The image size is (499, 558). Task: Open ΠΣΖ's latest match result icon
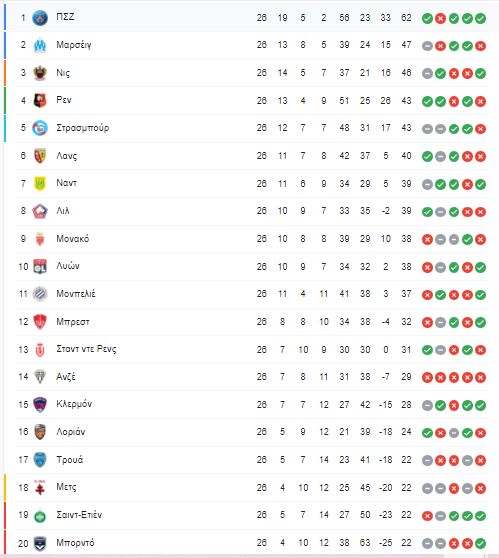click(x=480, y=18)
